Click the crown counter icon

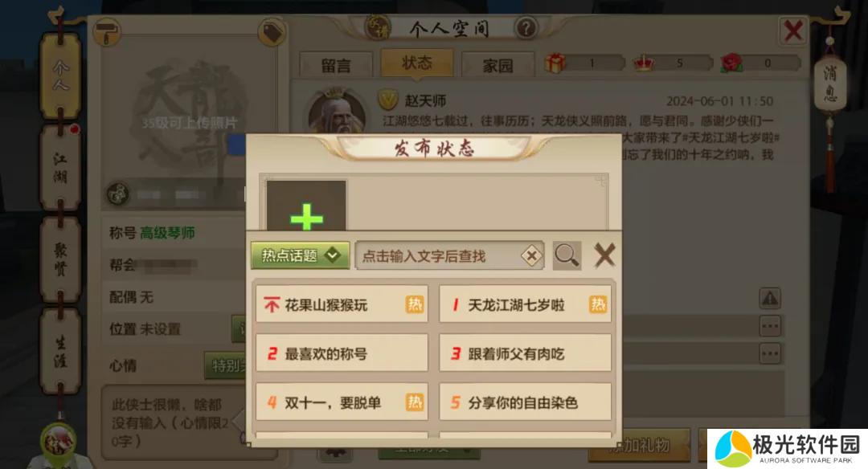click(x=643, y=63)
